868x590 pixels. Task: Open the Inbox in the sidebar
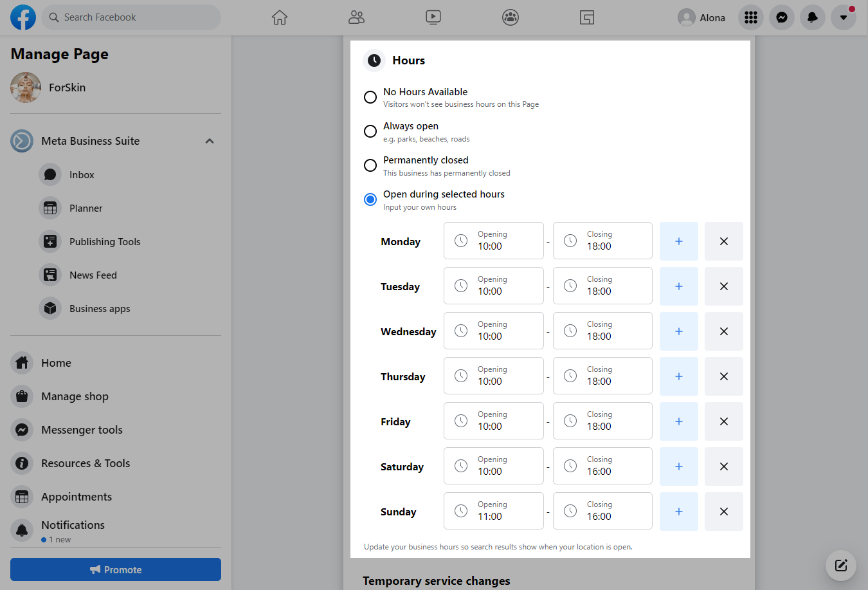[82, 175]
